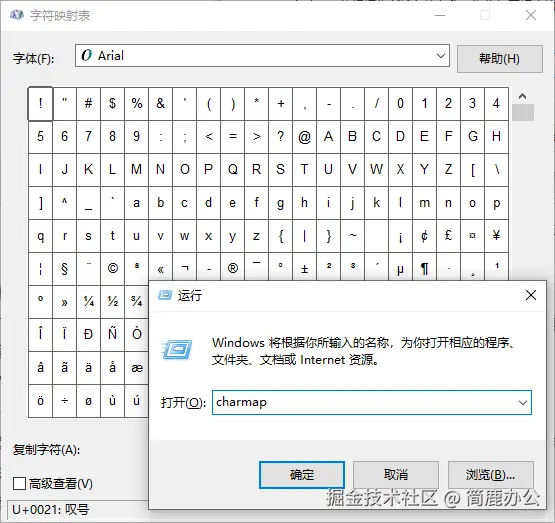
Task: Select the inverted exclamation ¡ cell
Action: tap(400, 236)
